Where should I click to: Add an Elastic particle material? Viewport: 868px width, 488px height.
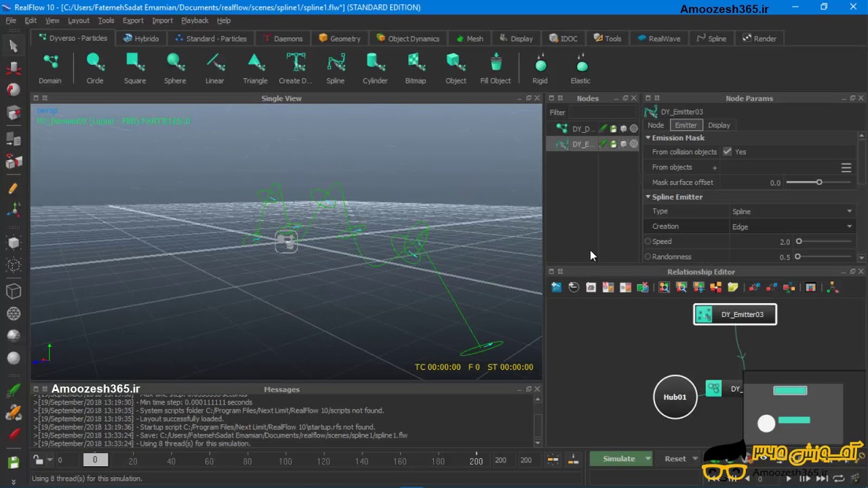(x=580, y=68)
